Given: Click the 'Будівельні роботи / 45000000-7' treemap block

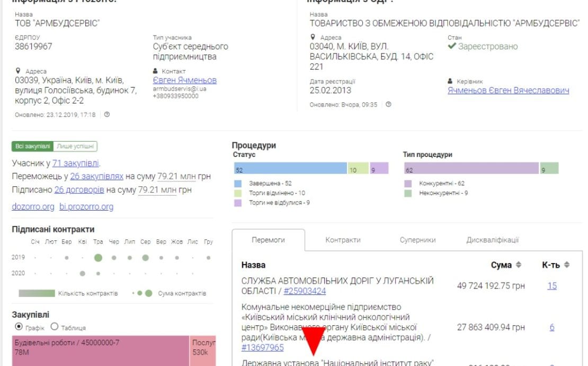Looking at the screenshot, I should (x=101, y=351).
